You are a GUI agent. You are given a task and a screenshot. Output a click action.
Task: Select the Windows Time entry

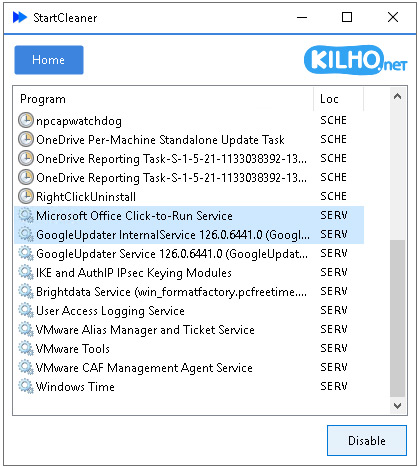tap(189, 386)
